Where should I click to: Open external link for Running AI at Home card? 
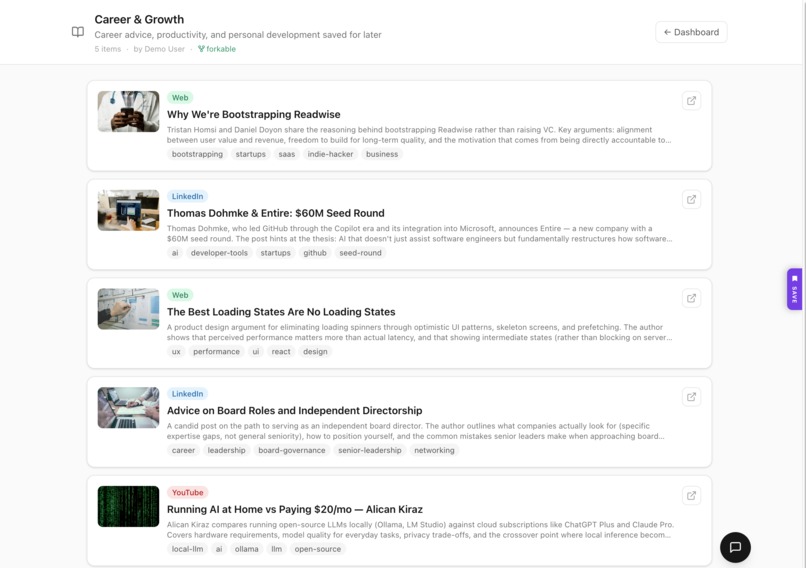(x=691, y=496)
